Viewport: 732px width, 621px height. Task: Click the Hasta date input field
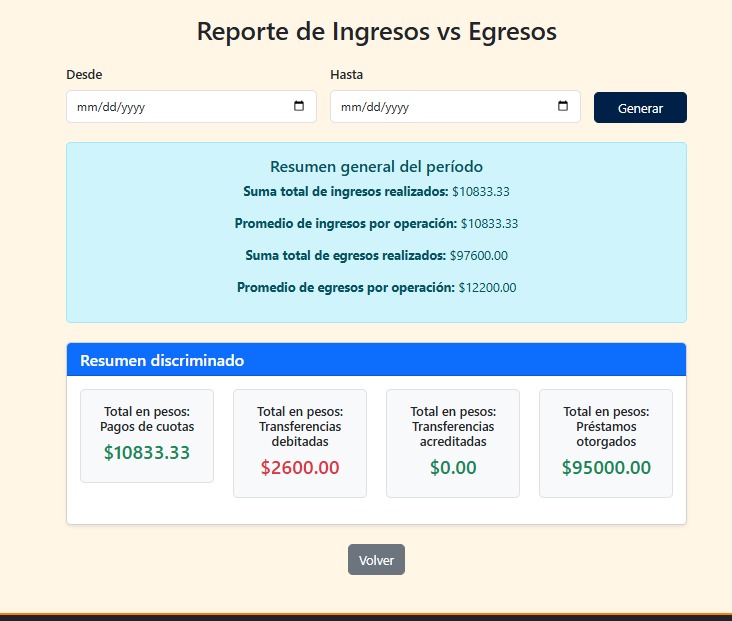(440, 107)
